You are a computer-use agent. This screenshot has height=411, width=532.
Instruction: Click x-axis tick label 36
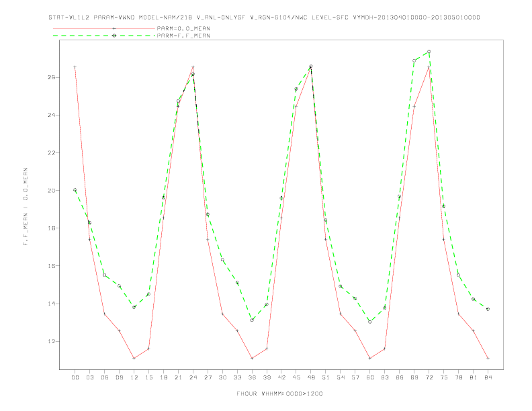pyautogui.click(x=252, y=377)
